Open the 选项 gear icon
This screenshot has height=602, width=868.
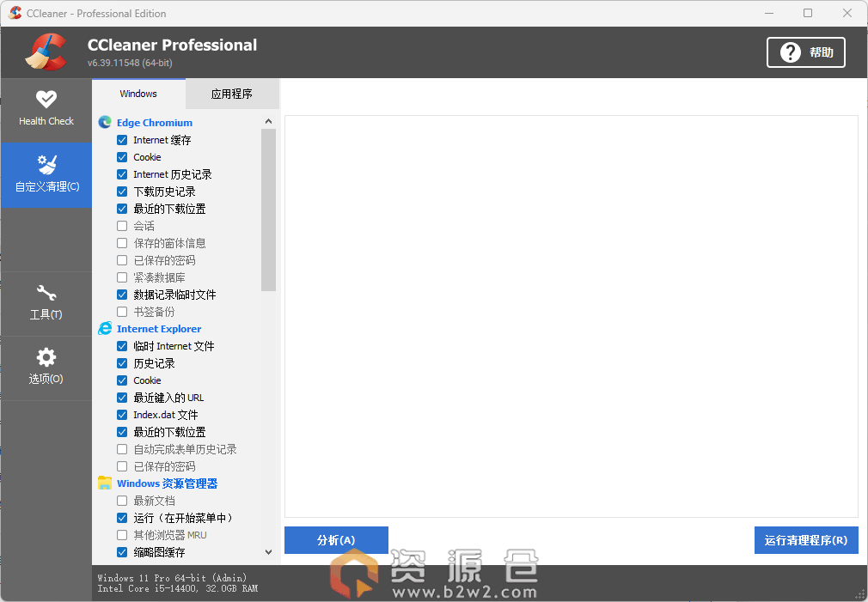[46, 358]
